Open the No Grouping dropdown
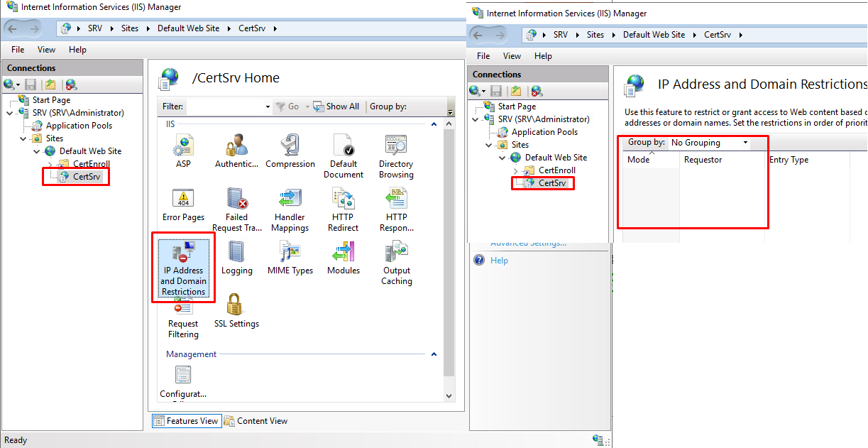 coord(709,143)
